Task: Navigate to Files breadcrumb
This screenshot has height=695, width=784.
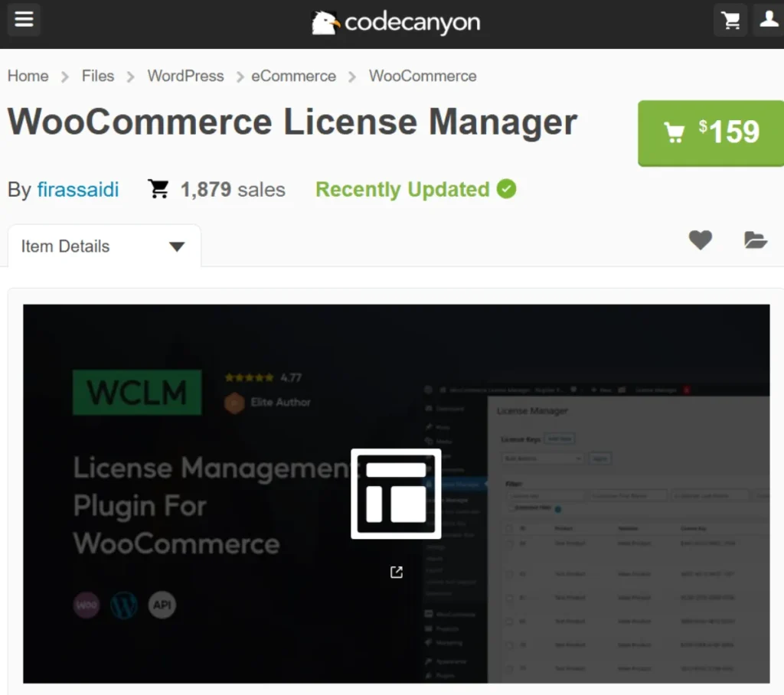Action: coord(98,76)
